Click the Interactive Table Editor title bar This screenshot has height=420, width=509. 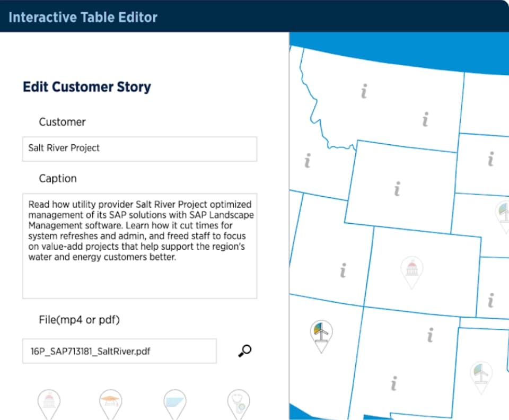(x=83, y=17)
